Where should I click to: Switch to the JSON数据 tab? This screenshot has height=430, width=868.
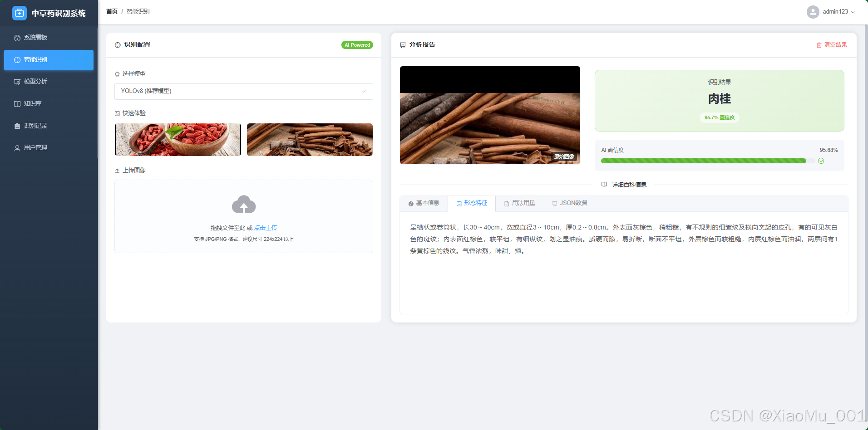click(570, 203)
